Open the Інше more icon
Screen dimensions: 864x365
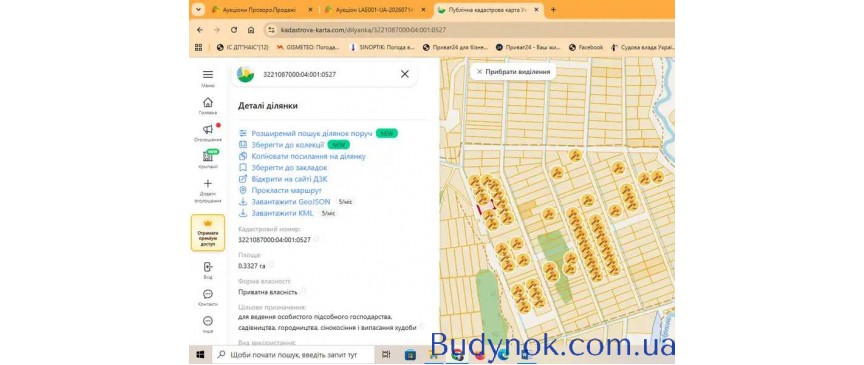point(208,321)
